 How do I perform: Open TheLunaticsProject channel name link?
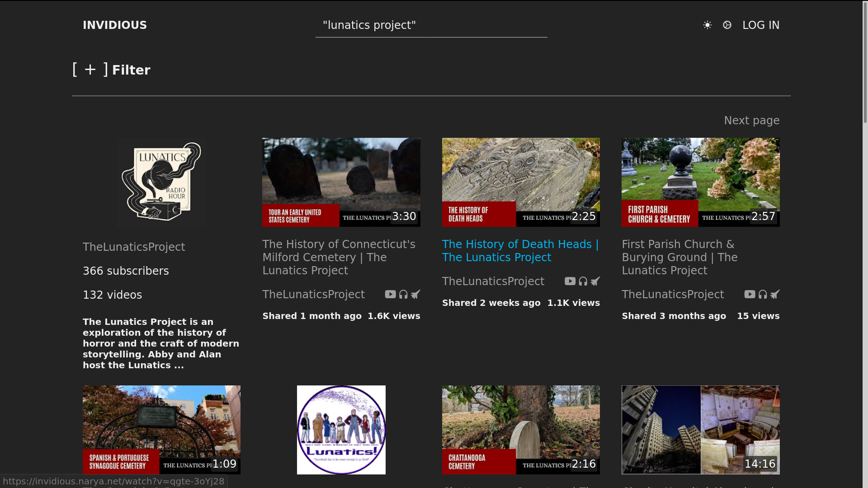point(134,247)
